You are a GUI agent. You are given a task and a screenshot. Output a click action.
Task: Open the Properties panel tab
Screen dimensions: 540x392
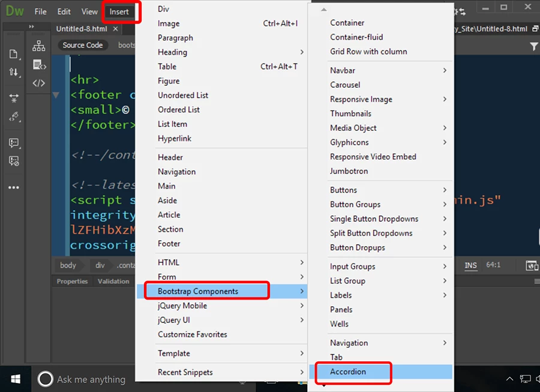click(73, 282)
